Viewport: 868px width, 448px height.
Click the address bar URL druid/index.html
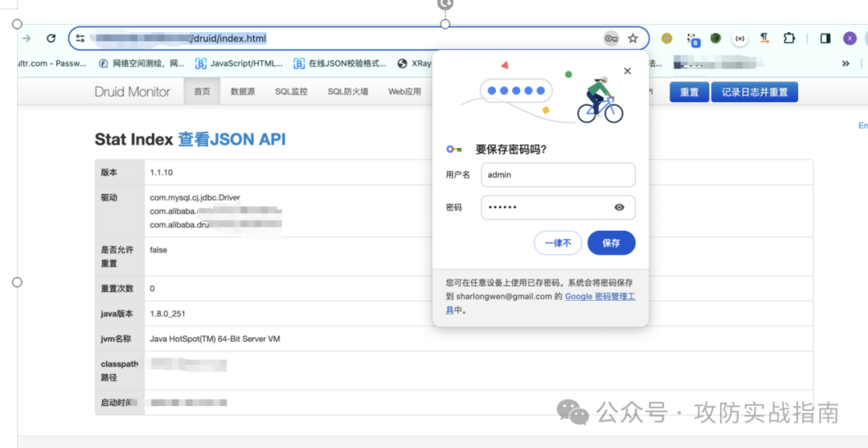(x=229, y=39)
